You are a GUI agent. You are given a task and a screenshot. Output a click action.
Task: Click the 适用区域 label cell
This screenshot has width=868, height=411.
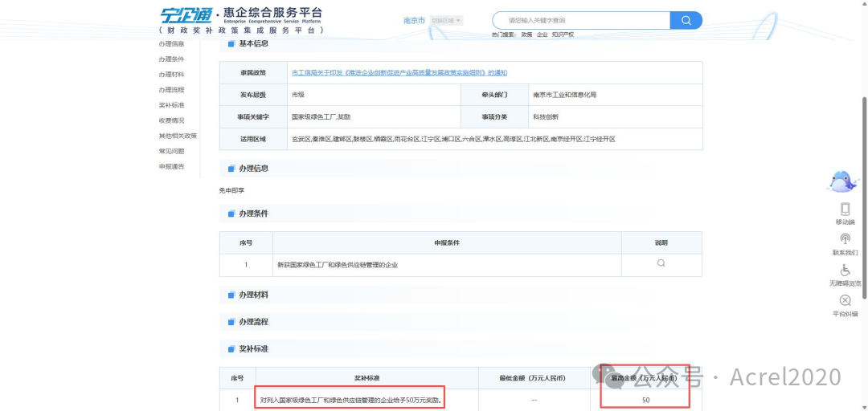(253, 139)
